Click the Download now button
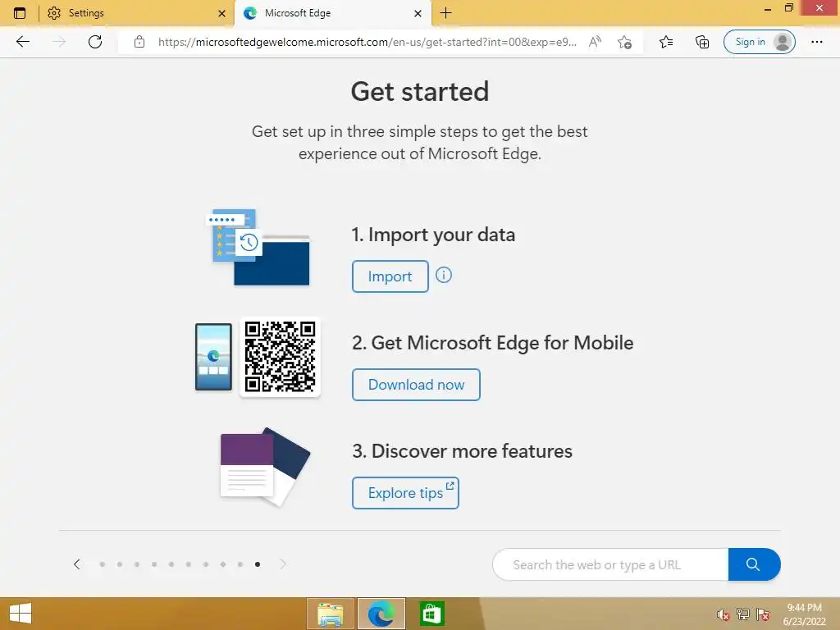 tap(416, 385)
